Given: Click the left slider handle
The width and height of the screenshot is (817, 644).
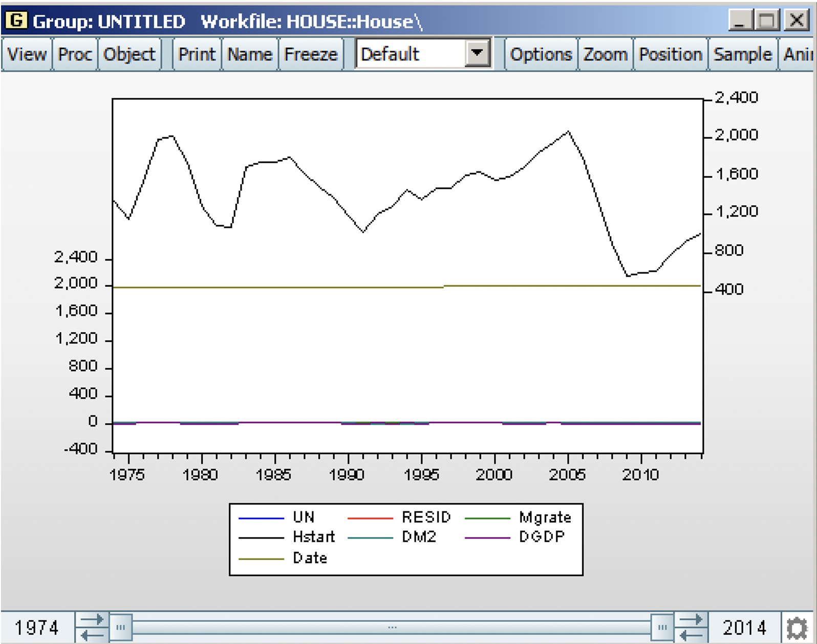Looking at the screenshot, I should click(x=121, y=628).
